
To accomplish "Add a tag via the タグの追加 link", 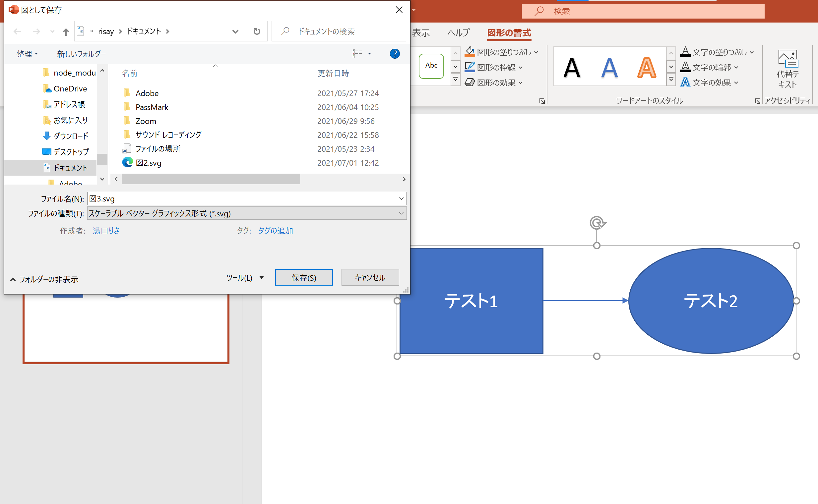I will tap(275, 230).
